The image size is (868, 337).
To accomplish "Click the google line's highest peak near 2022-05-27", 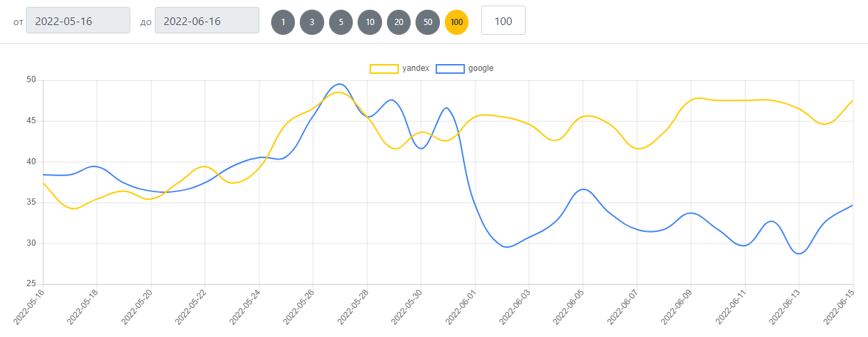I will tap(340, 84).
